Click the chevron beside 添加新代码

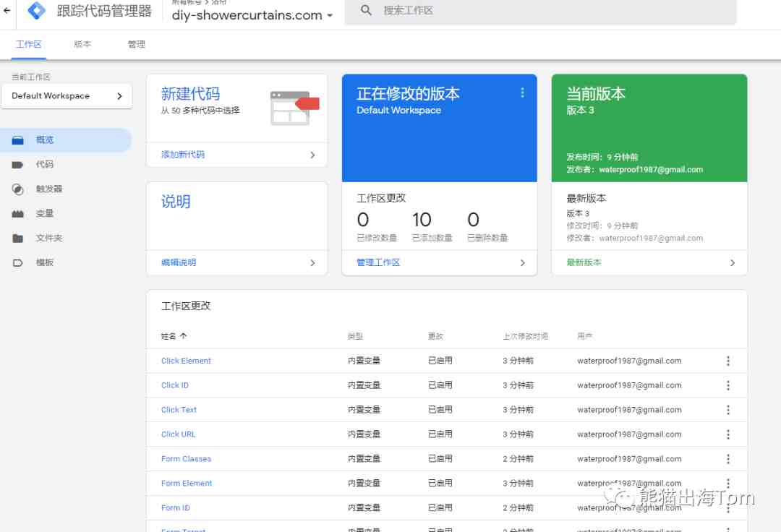[312, 155]
